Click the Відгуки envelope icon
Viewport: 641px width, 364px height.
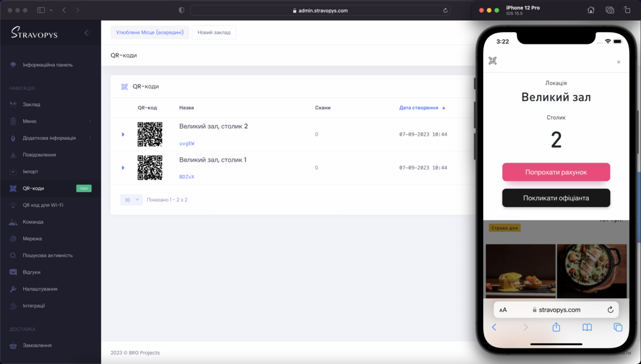[x=13, y=272]
